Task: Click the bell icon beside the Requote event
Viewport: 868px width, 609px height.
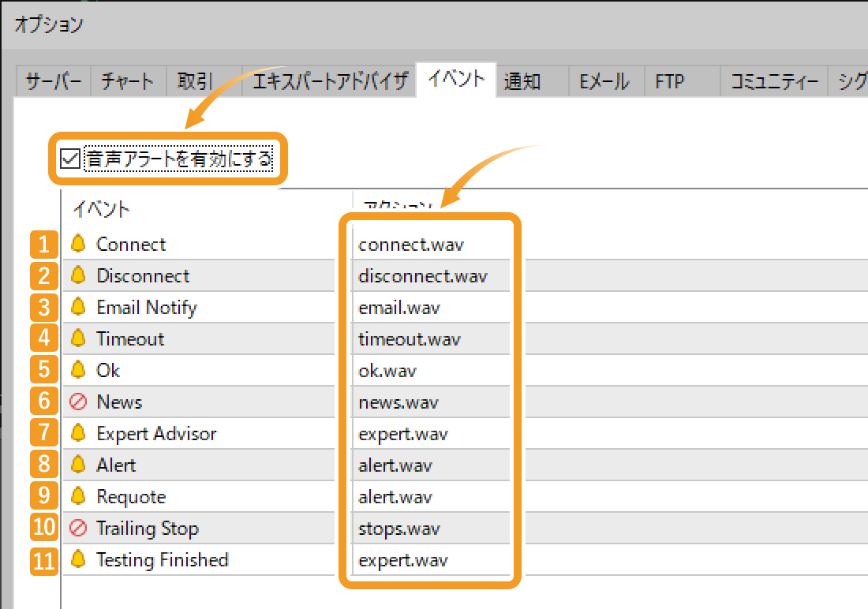Action: click(x=79, y=496)
